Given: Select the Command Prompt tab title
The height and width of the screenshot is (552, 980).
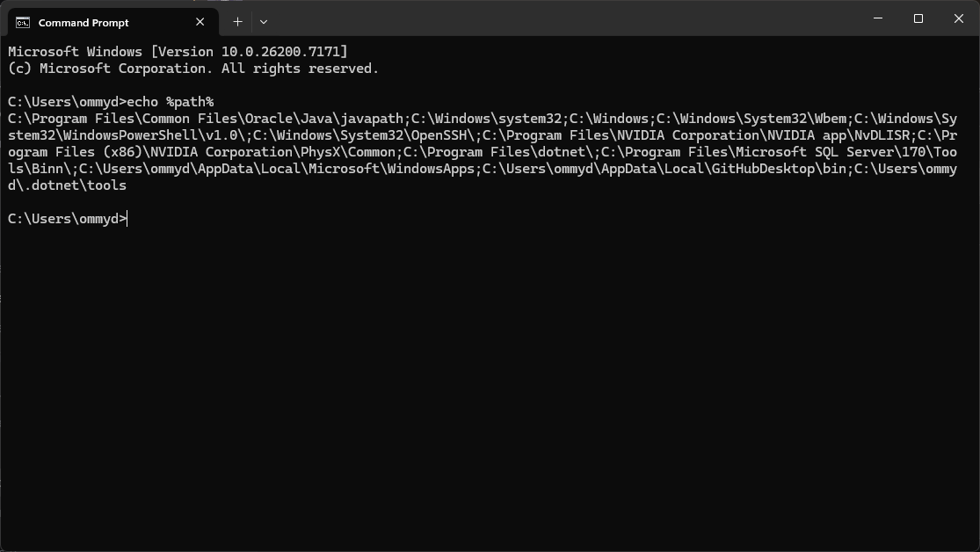Looking at the screenshot, I should (83, 23).
